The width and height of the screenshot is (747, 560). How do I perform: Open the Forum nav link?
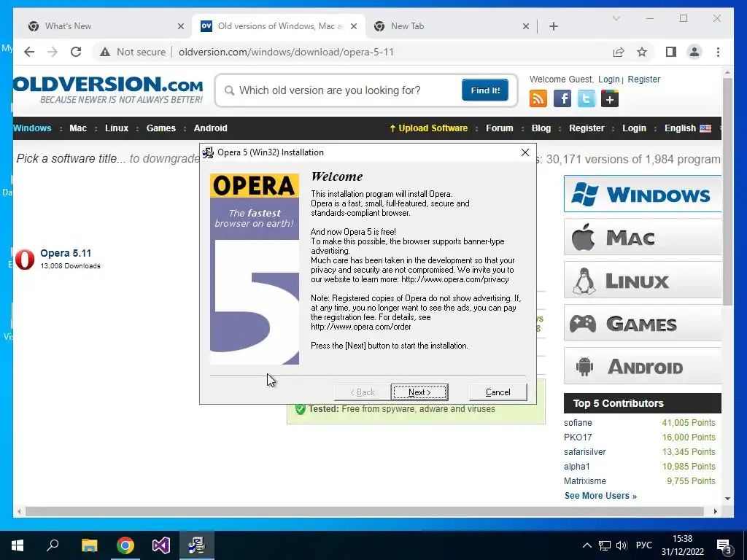coord(499,128)
